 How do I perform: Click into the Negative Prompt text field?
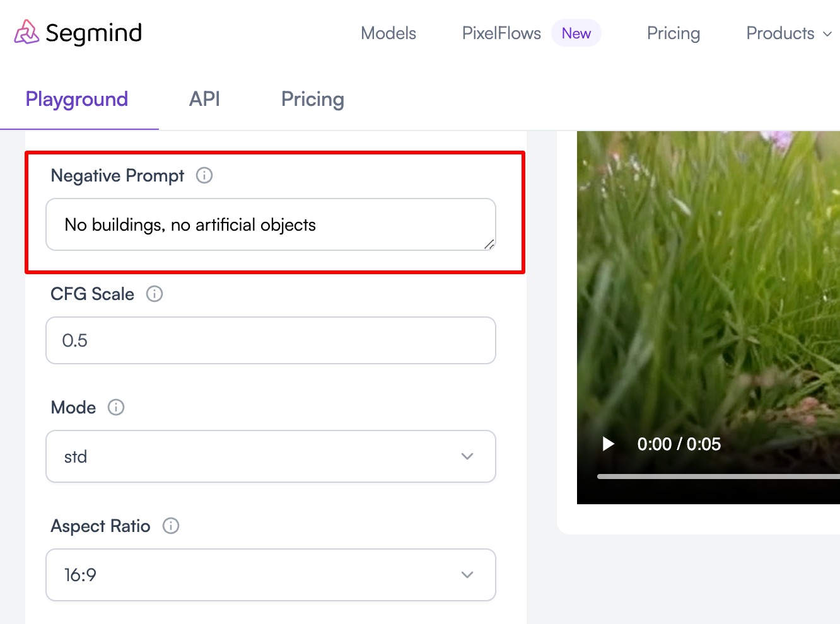(271, 224)
